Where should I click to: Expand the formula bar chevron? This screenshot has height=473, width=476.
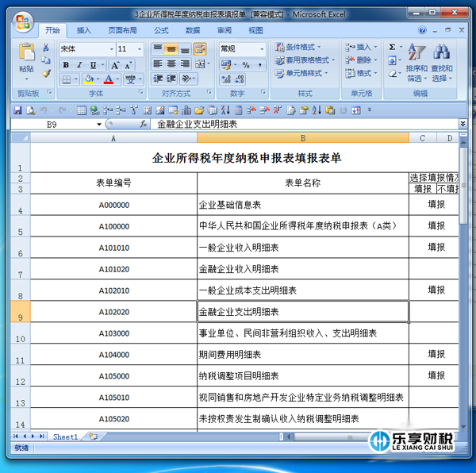(463, 124)
